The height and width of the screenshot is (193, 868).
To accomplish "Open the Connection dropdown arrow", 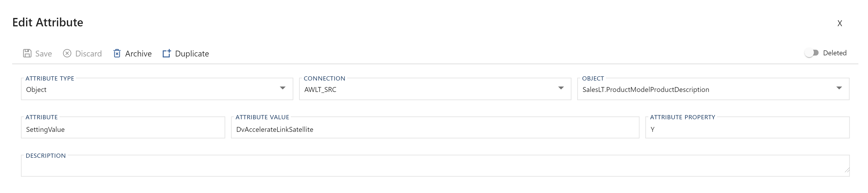I will tap(561, 88).
